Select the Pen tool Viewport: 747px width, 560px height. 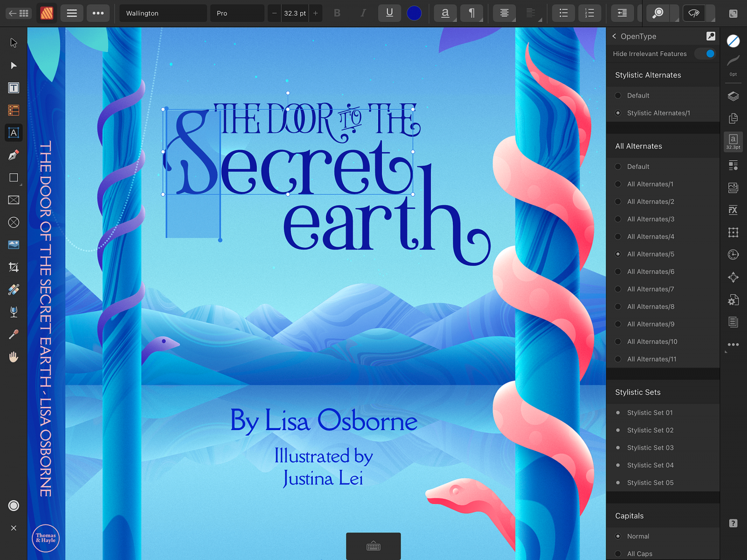point(14,155)
